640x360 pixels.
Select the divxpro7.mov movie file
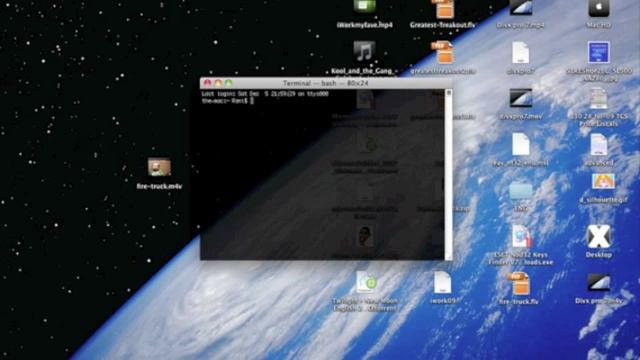coord(521,98)
